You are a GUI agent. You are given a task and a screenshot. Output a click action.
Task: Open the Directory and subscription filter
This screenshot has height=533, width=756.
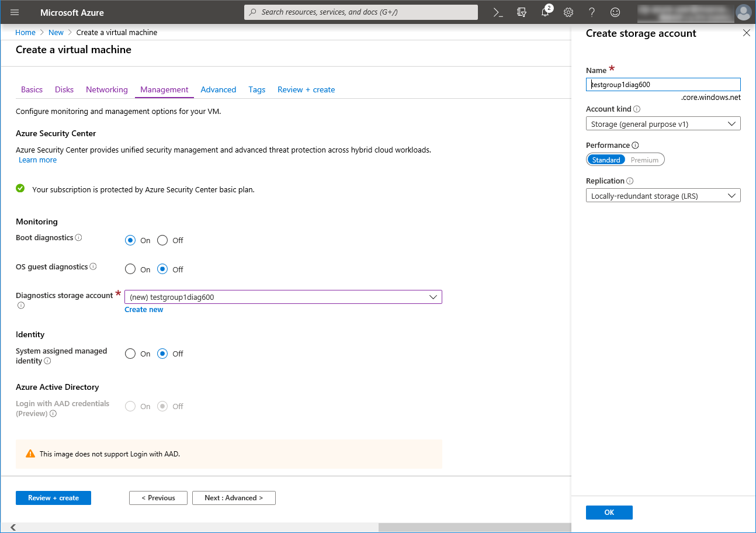click(522, 12)
